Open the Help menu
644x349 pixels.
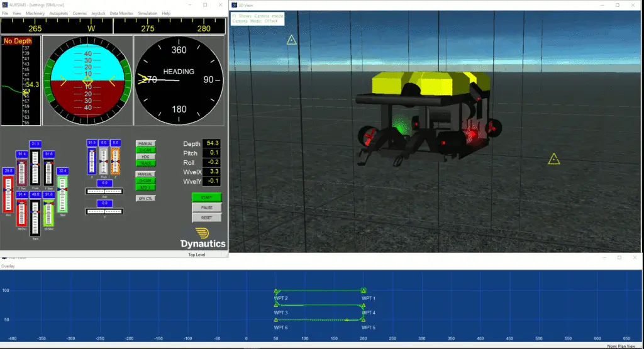point(166,14)
